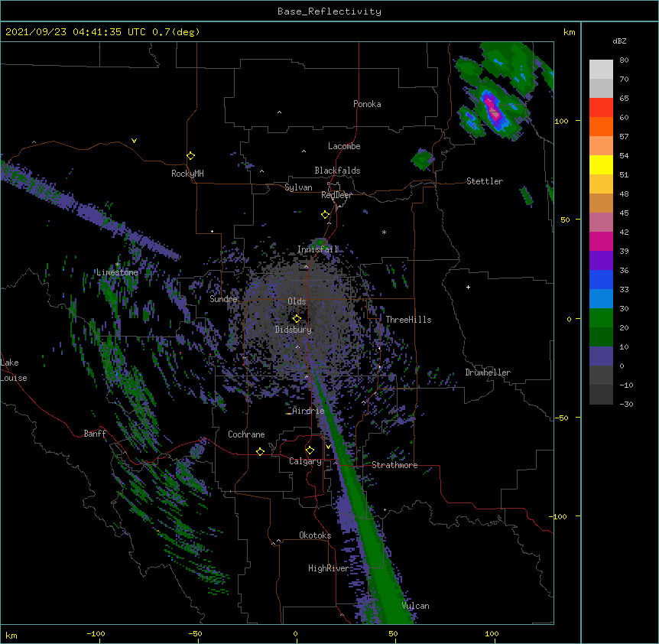Pick the gray 70 dBZ legend swatch
The width and height of the screenshot is (659, 644).
[x=601, y=88]
